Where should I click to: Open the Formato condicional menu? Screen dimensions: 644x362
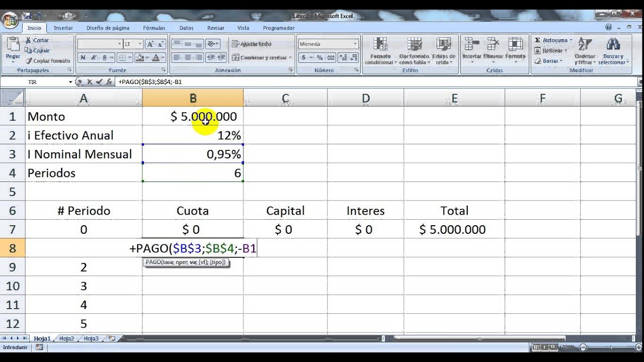click(381, 51)
